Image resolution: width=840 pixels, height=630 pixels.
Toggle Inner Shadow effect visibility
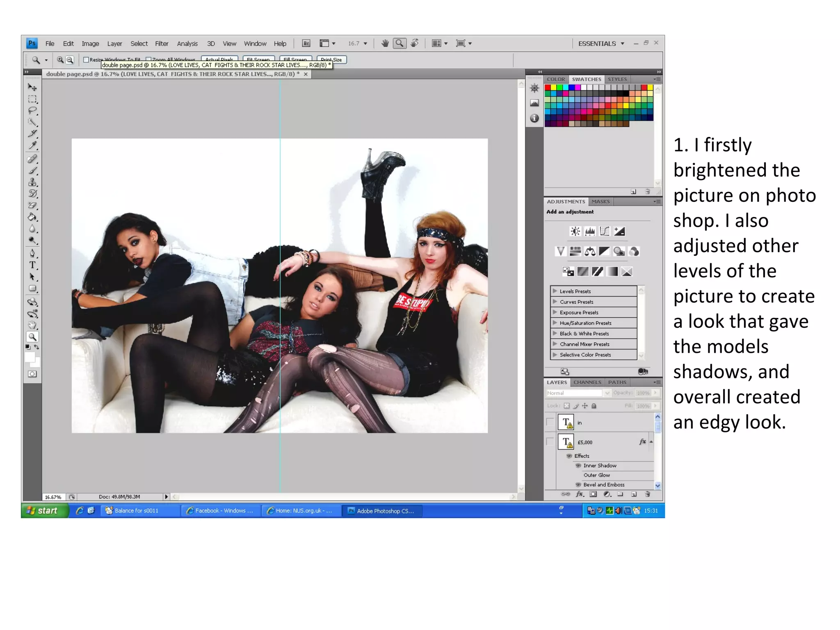(x=578, y=466)
